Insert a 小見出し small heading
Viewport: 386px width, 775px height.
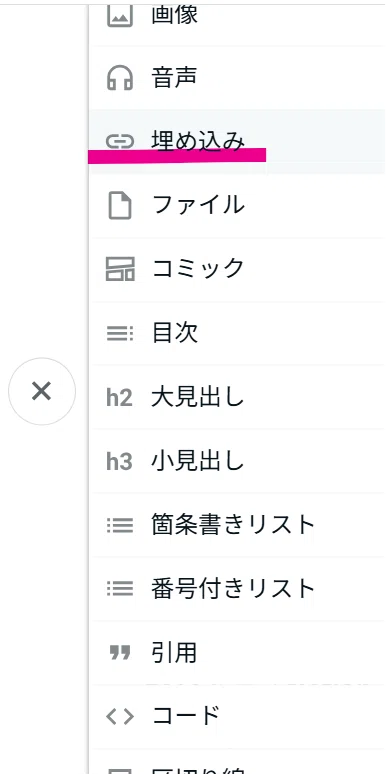(237, 461)
